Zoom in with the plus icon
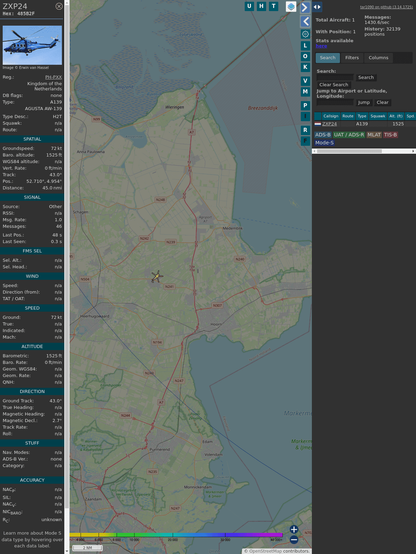416x554 pixels. coord(294,529)
